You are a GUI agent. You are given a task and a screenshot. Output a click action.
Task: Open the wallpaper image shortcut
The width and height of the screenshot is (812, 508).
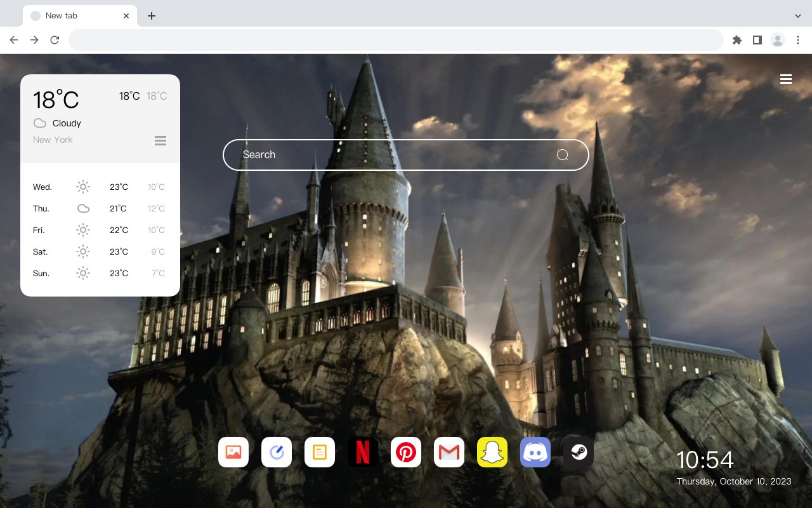[x=233, y=452]
